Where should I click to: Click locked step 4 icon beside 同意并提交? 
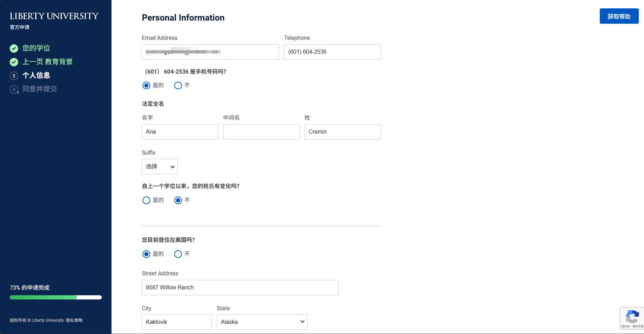[14, 89]
